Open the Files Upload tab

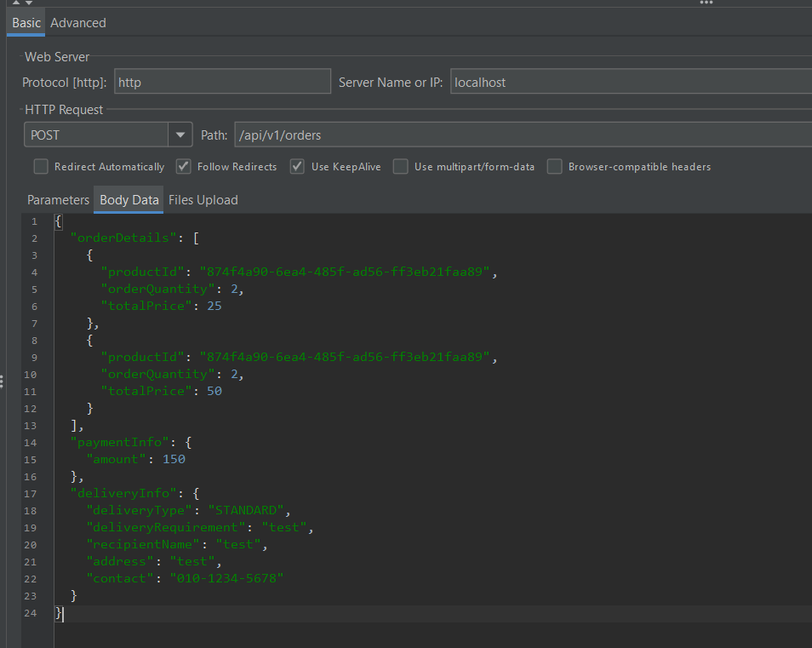tap(203, 200)
